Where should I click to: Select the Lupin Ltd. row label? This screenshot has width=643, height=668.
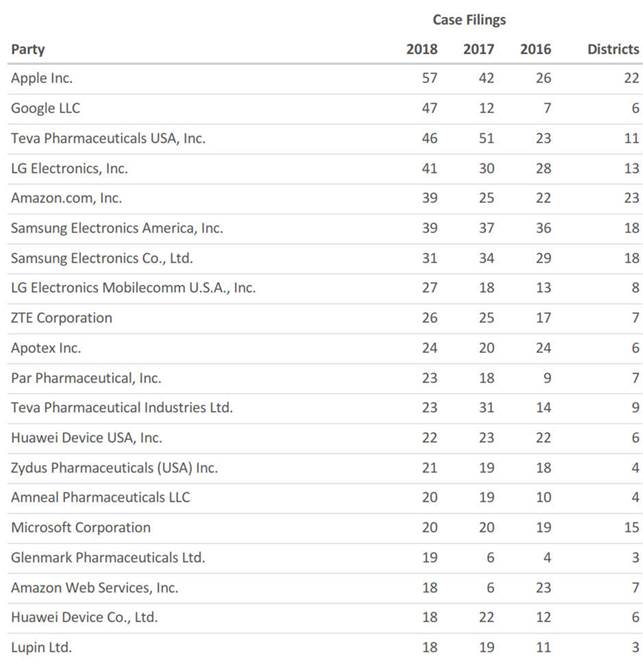[41, 648]
